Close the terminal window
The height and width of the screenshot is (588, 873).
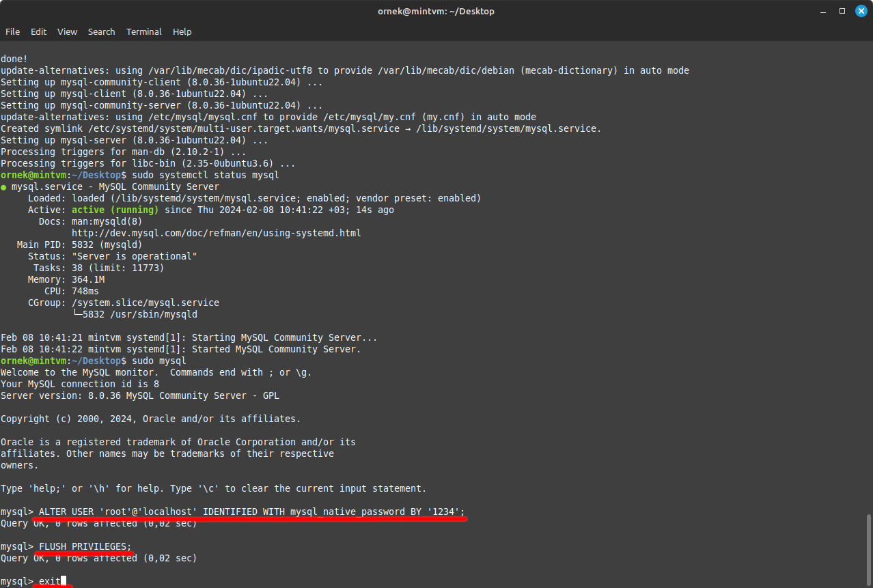(x=861, y=11)
